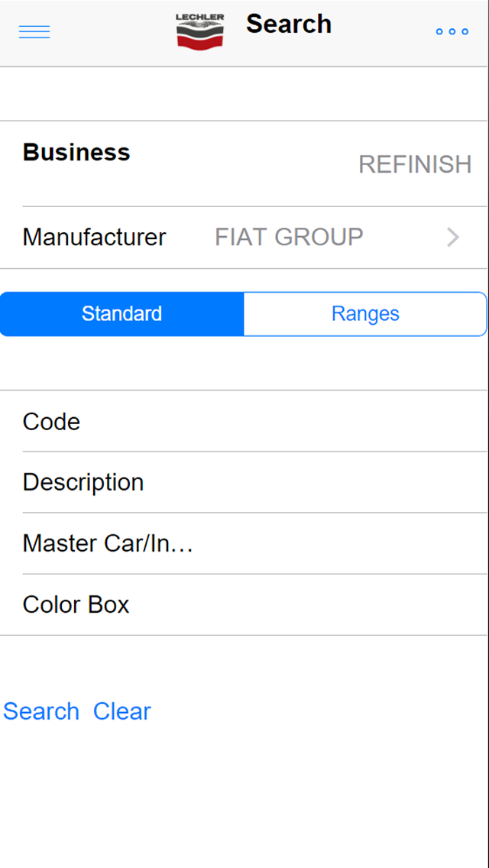Open the three-dots options menu

(451, 31)
